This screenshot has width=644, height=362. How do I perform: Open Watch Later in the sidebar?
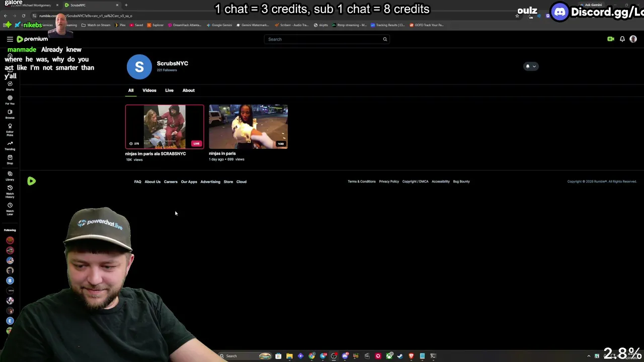tap(10, 209)
